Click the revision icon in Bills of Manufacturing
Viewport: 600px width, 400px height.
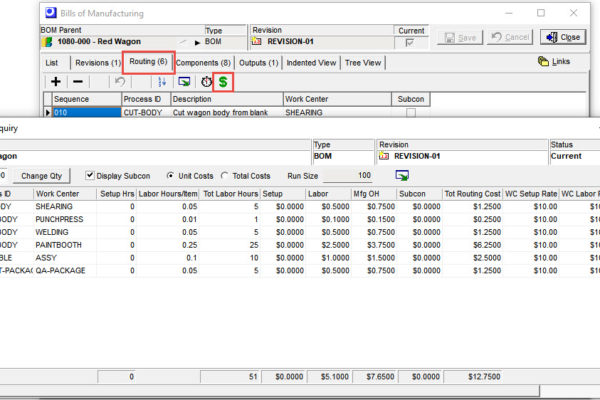tap(256, 41)
